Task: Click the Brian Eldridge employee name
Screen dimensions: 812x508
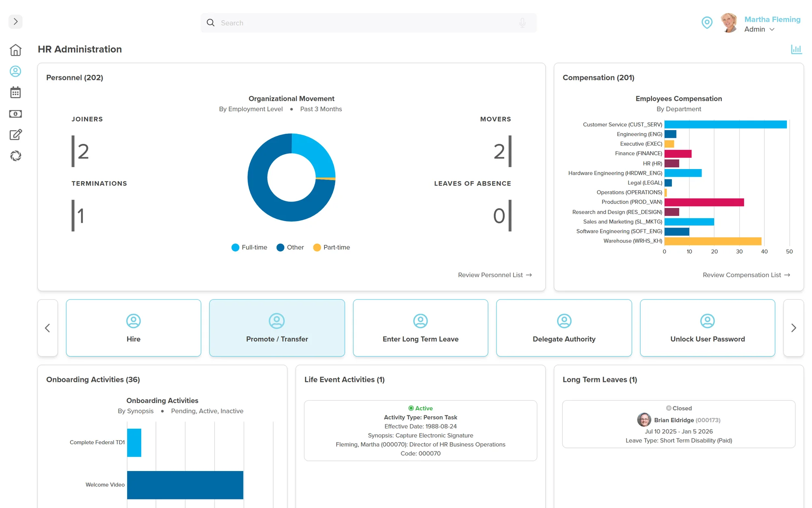Action: 674,420
